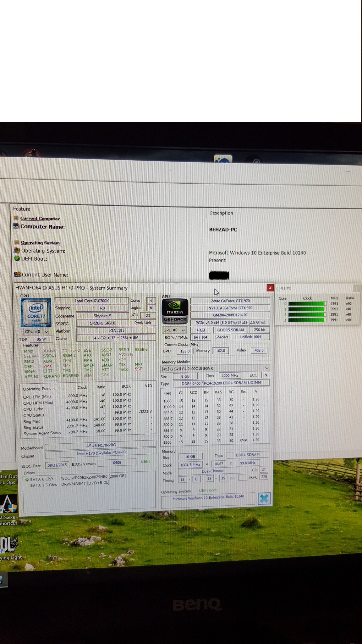Viewport: 362px width, 644px height.
Task: Click the red VMX feature label
Action: point(47,366)
